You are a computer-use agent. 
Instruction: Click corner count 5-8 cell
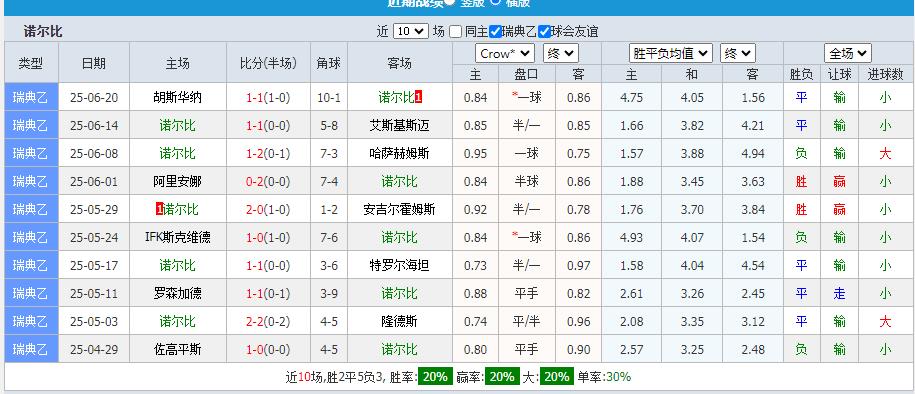coord(329,125)
